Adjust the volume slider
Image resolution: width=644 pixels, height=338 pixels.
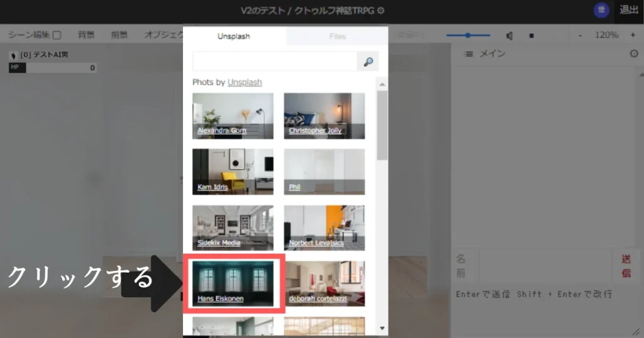click(x=468, y=35)
